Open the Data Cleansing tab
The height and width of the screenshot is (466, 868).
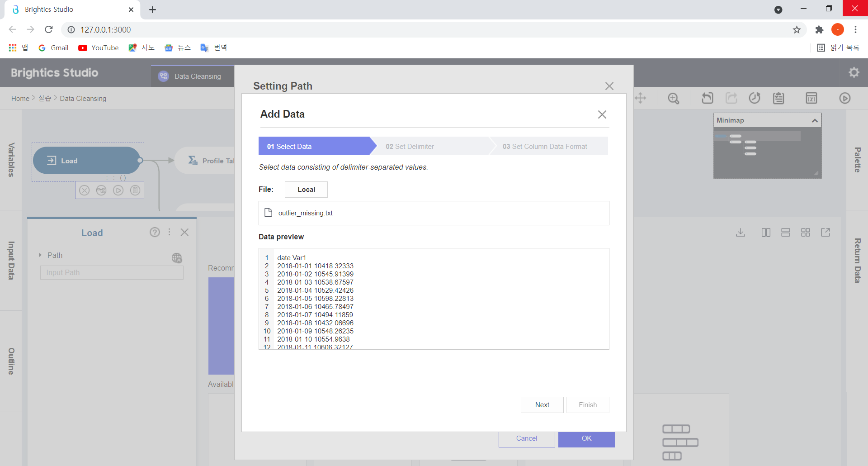[x=193, y=76]
